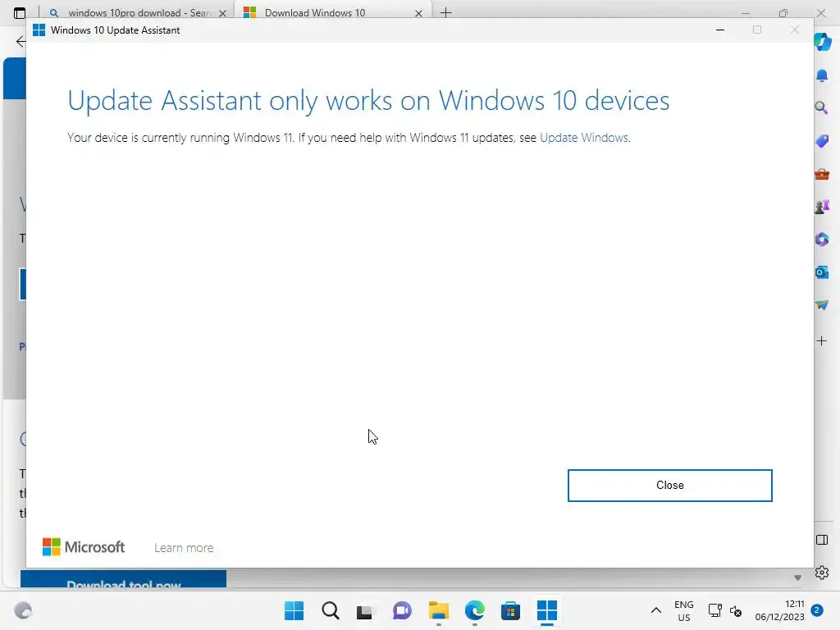The height and width of the screenshot is (630, 840).
Task: Open Edge sidebar settings gear
Action: click(x=822, y=573)
